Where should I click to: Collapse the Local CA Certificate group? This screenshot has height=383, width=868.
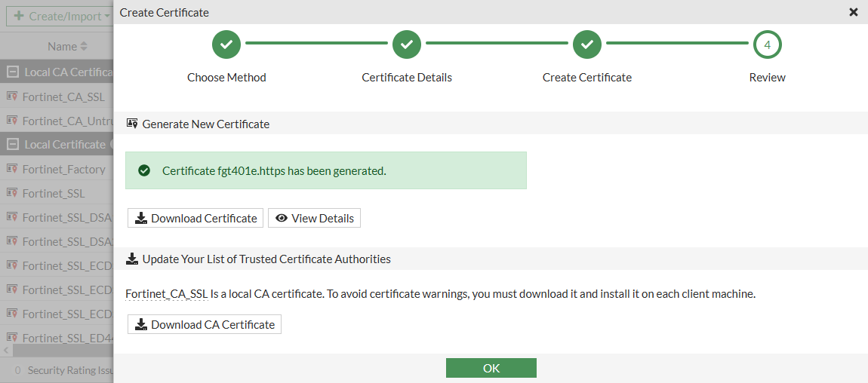pyautogui.click(x=12, y=72)
